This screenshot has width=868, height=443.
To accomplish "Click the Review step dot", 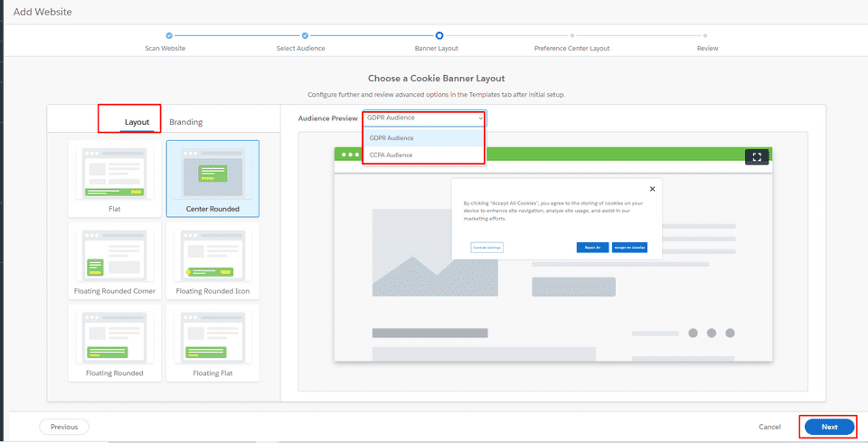I will pyautogui.click(x=708, y=35).
